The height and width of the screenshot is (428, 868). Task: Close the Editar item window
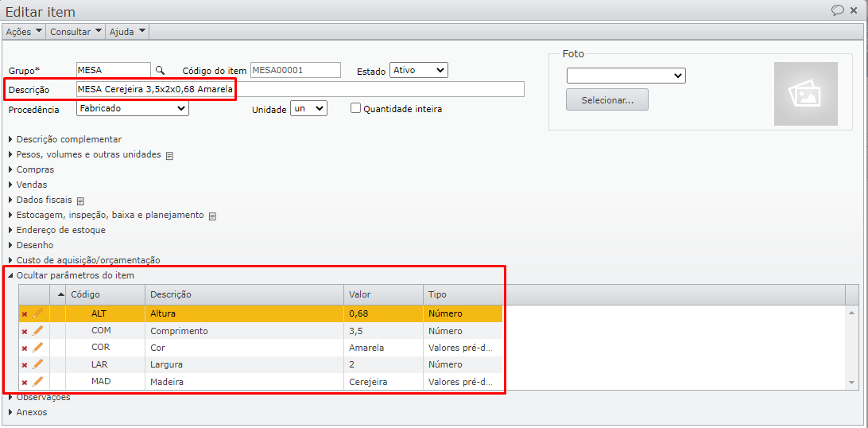click(x=853, y=10)
